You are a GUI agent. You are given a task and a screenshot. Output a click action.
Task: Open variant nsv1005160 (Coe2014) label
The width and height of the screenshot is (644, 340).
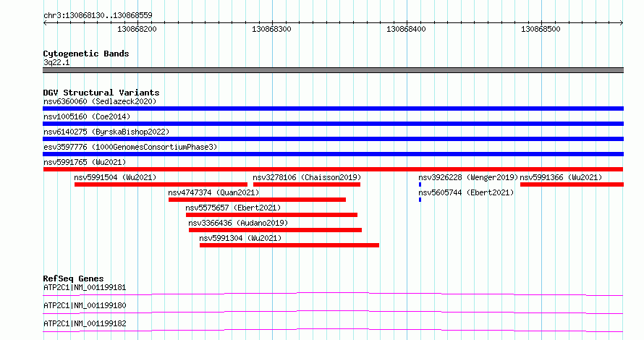point(87,116)
